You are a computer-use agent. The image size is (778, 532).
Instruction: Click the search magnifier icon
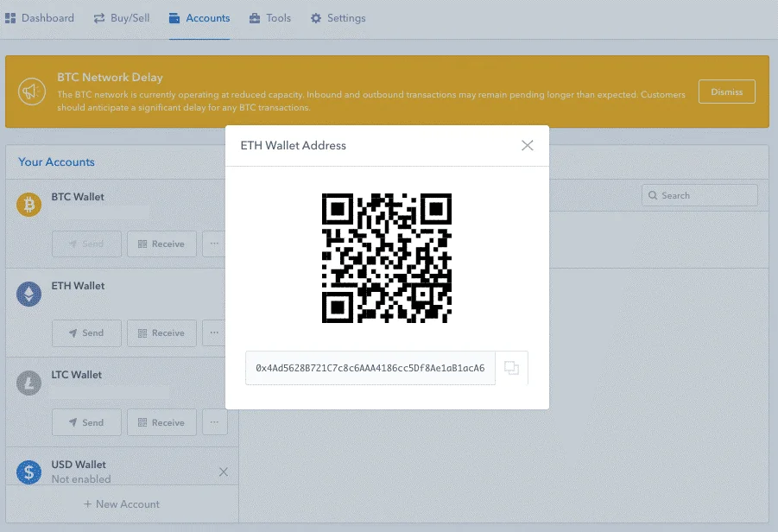(x=653, y=195)
